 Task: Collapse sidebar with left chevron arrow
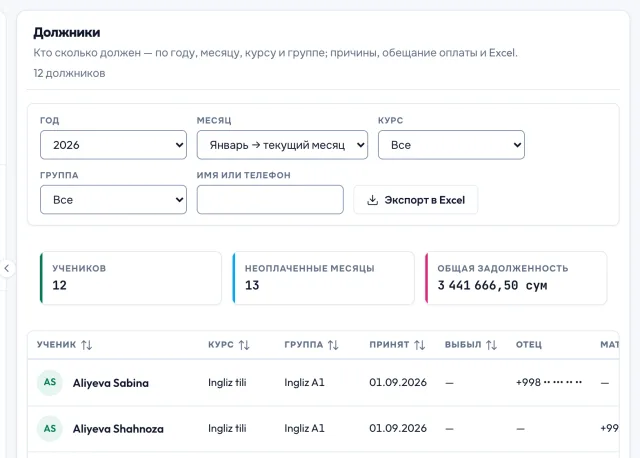(x=7, y=268)
